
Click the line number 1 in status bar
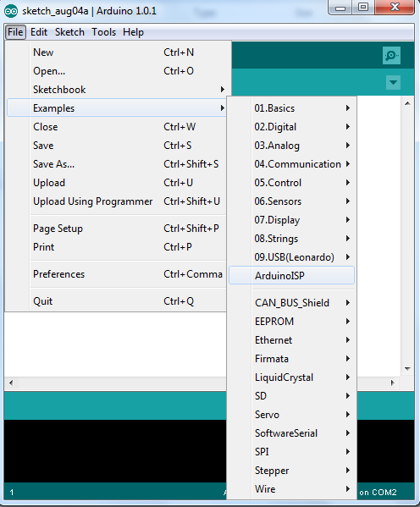[12, 493]
